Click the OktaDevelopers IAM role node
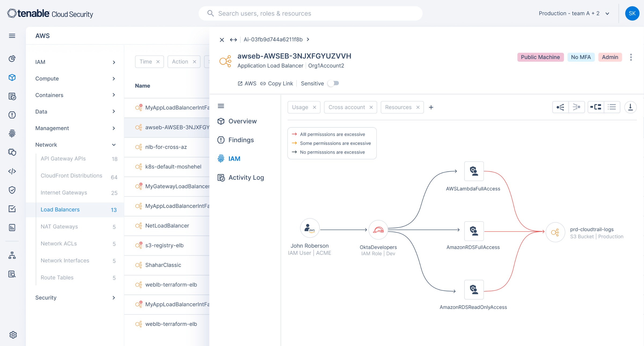 pos(378,230)
